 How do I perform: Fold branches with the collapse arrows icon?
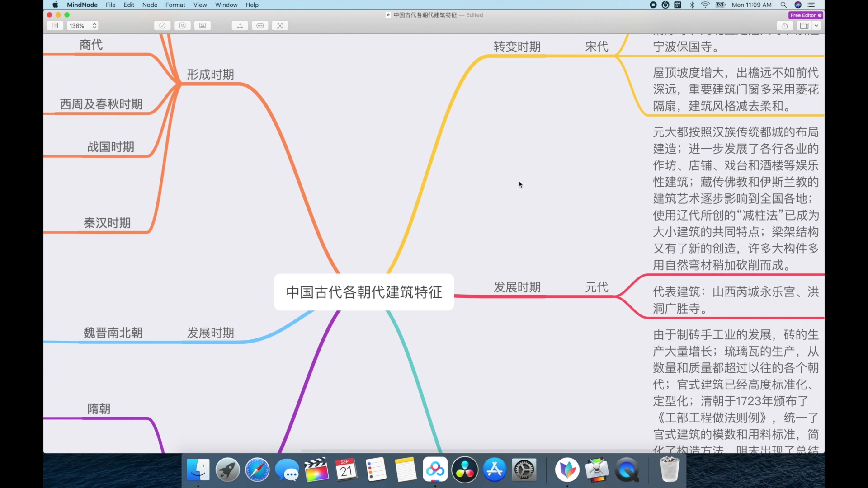click(280, 26)
